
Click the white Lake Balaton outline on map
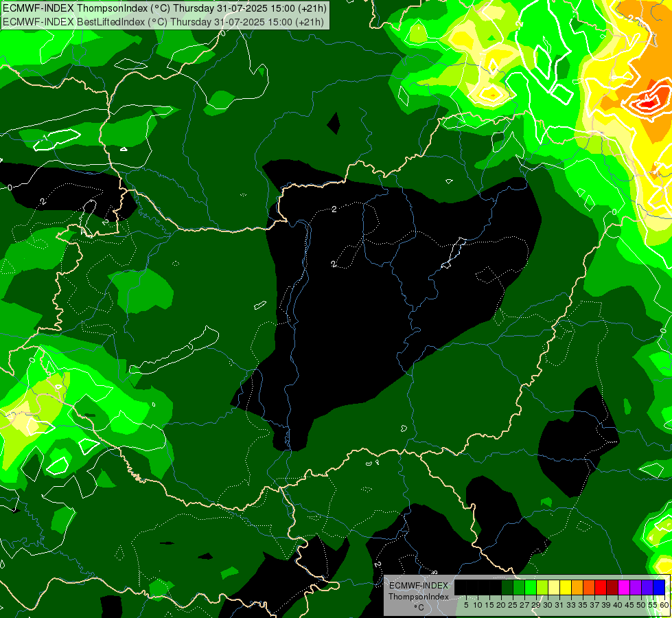coord(175,350)
